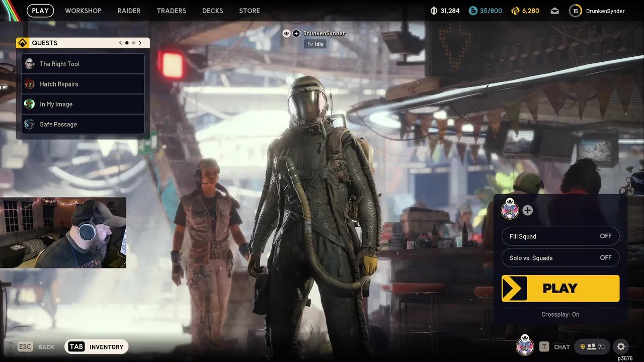Switch to the Raider tab
This screenshot has height=362, width=644.
pyautogui.click(x=129, y=11)
